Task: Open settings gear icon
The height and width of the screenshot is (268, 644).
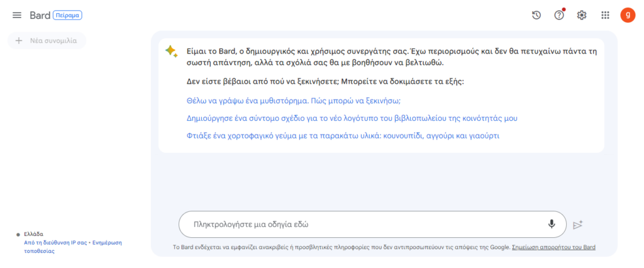Action: [582, 15]
